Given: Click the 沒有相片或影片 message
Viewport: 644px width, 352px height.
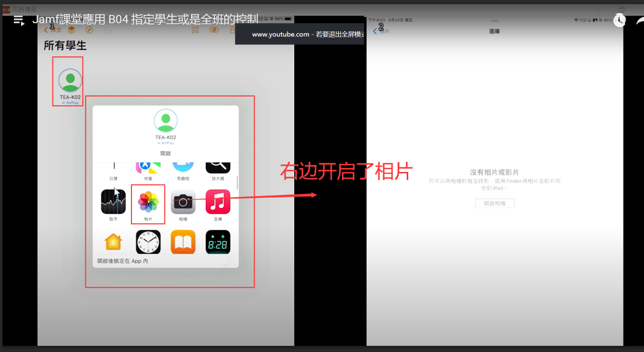Looking at the screenshot, I should click(x=495, y=172).
